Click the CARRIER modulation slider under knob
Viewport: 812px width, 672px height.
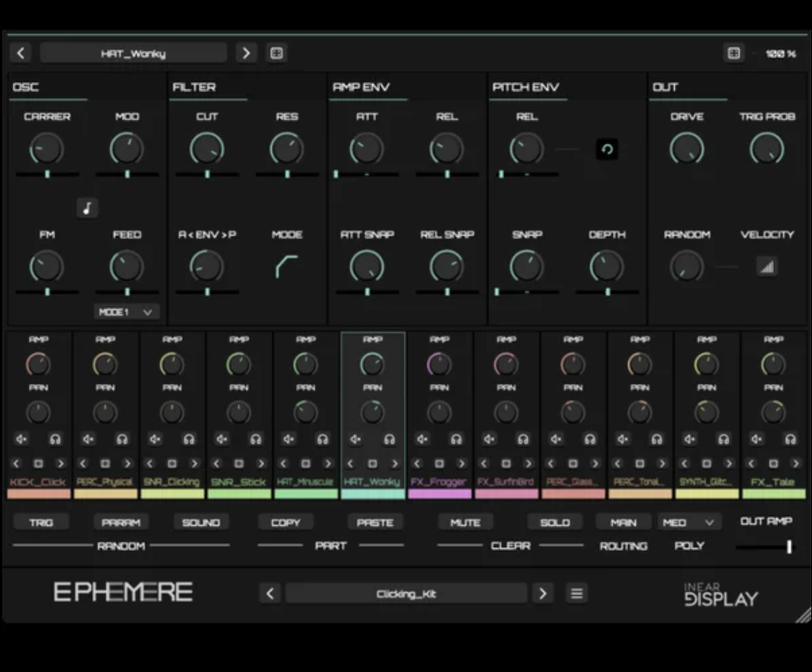(x=47, y=174)
